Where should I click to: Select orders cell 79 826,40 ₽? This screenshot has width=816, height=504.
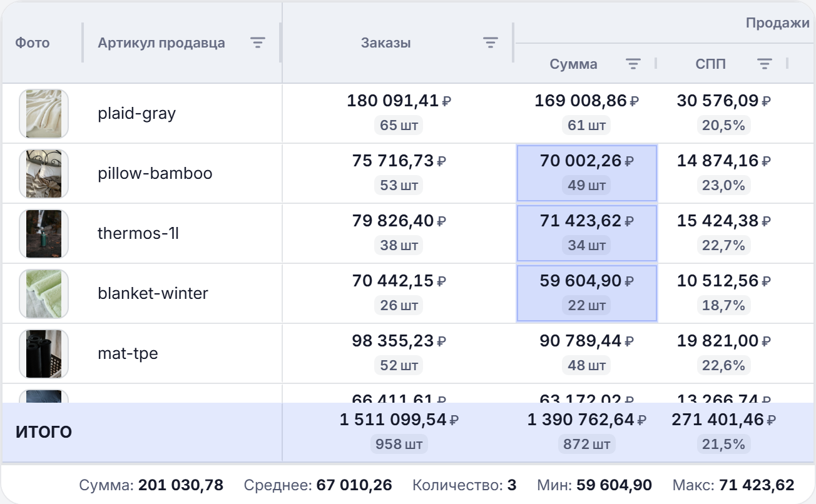(x=399, y=233)
